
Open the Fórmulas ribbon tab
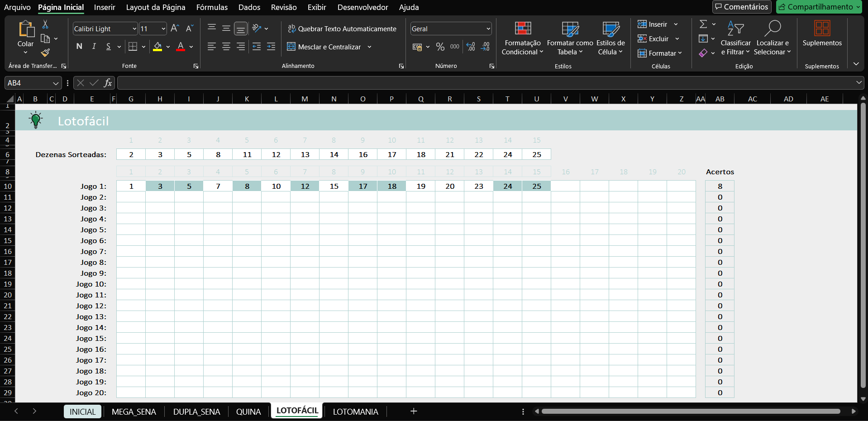212,7
